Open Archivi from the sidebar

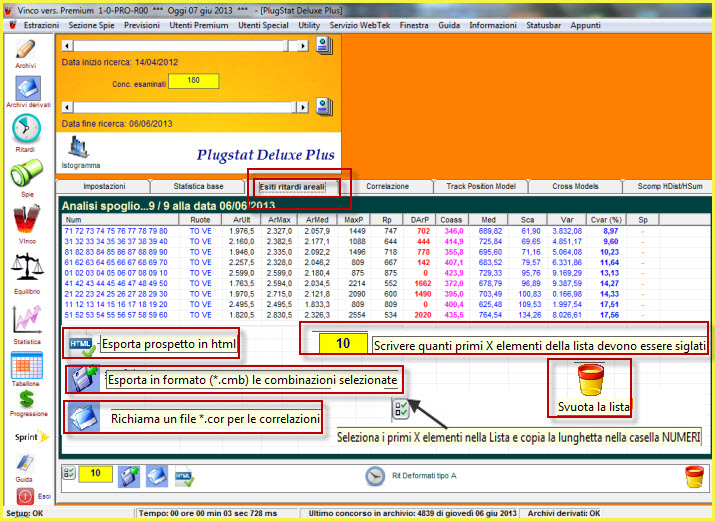click(26, 50)
